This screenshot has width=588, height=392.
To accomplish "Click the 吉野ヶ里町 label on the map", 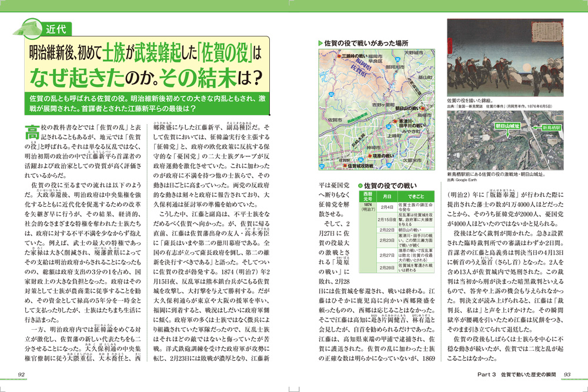I will click(383, 105).
